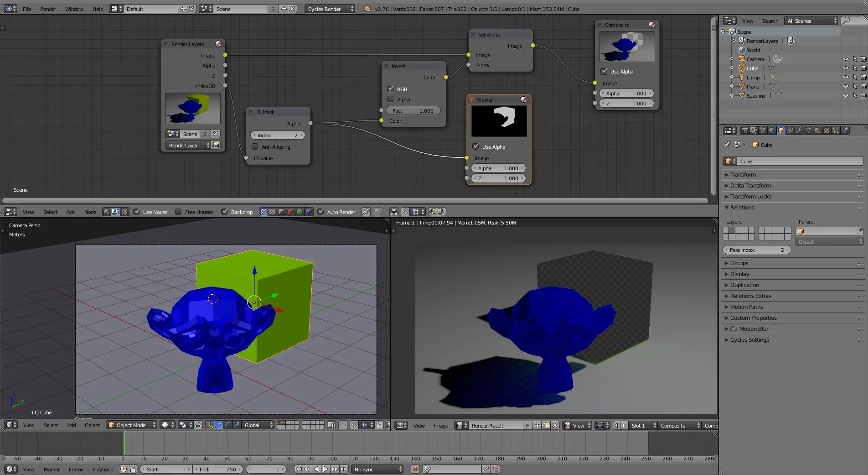Open the Material sphere properties tab
Image resolution: width=868 pixels, height=475 pixels.
[817, 130]
